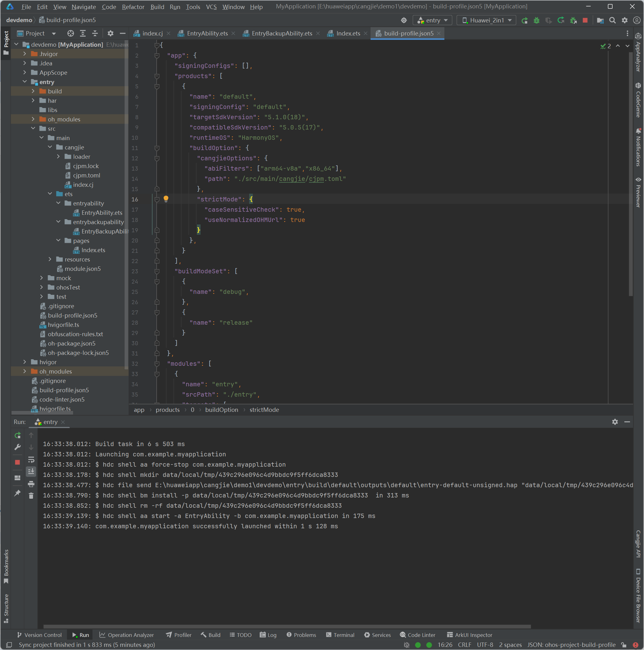Open cjpm.toml in the project tree
Image resolution: width=644 pixels, height=650 pixels.
87,175
